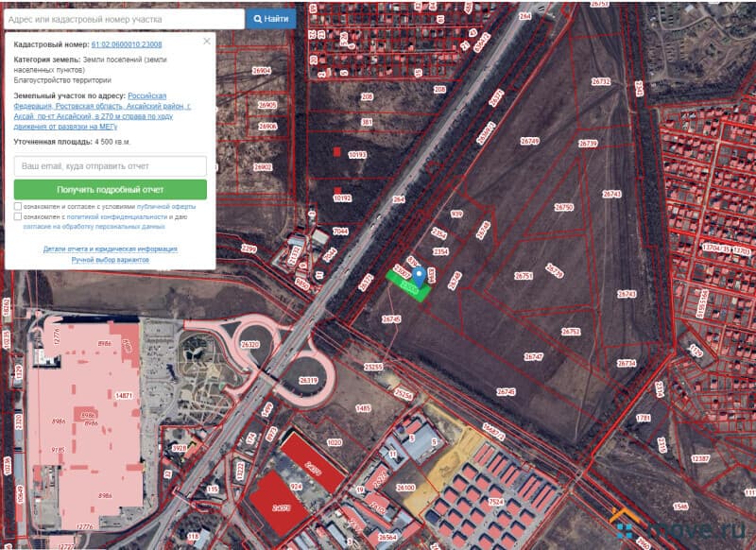This screenshot has width=756, height=550.
Task: Open the публичной оферты link
Action: (x=166, y=206)
